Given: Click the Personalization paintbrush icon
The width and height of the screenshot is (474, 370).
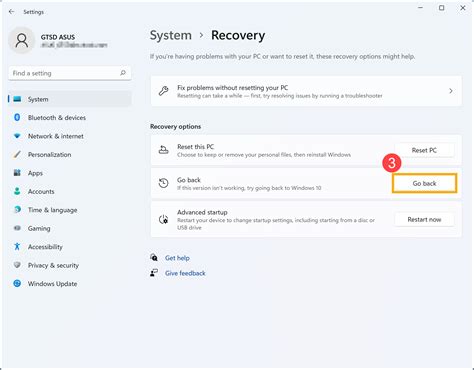Looking at the screenshot, I should (x=17, y=154).
